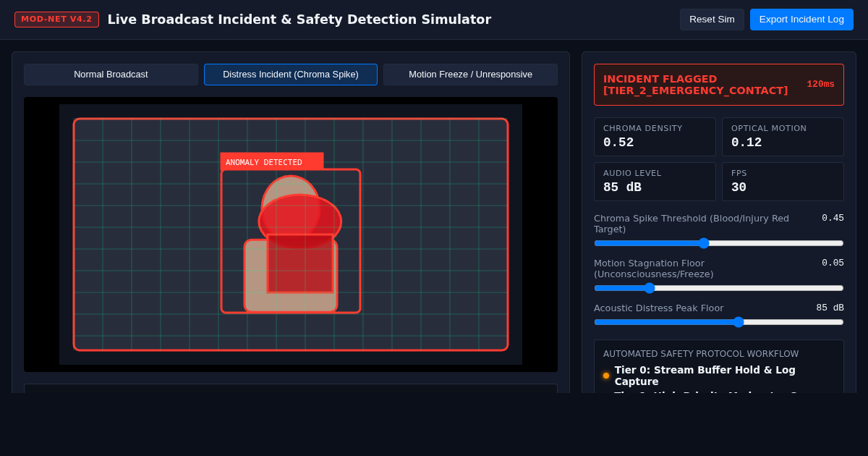This screenshot has width=868, height=456.
Task: Click the Audio Level 85 dB readout
Action: (655, 182)
